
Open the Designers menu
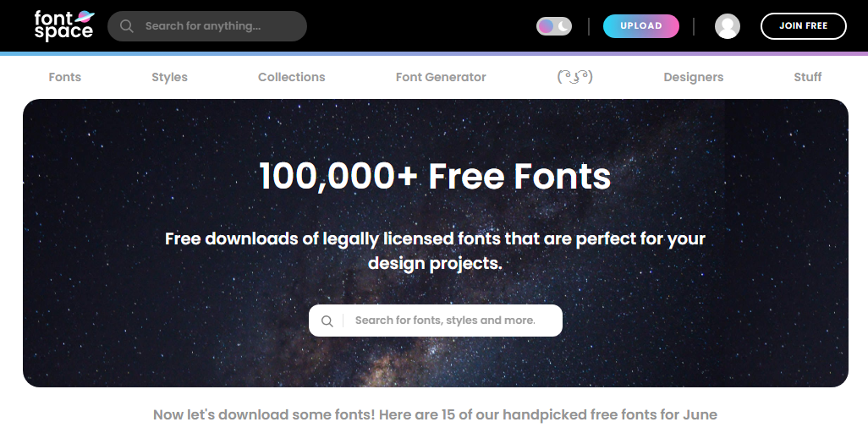tap(693, 77)
